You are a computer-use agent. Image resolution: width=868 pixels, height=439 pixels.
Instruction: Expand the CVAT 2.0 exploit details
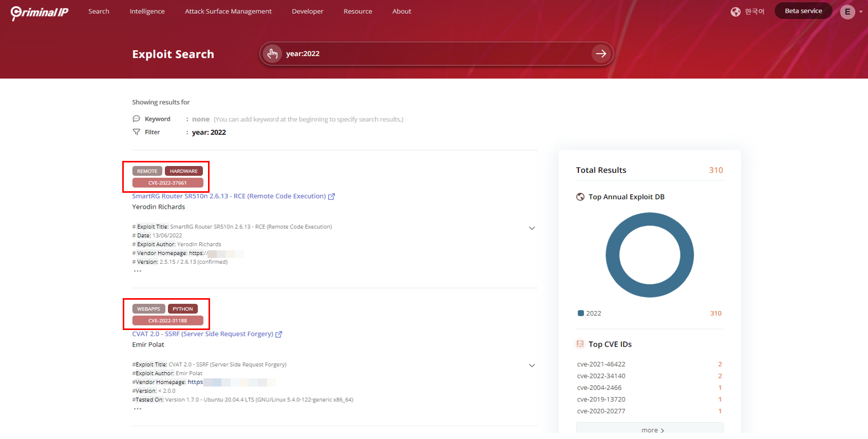point(532,365)
